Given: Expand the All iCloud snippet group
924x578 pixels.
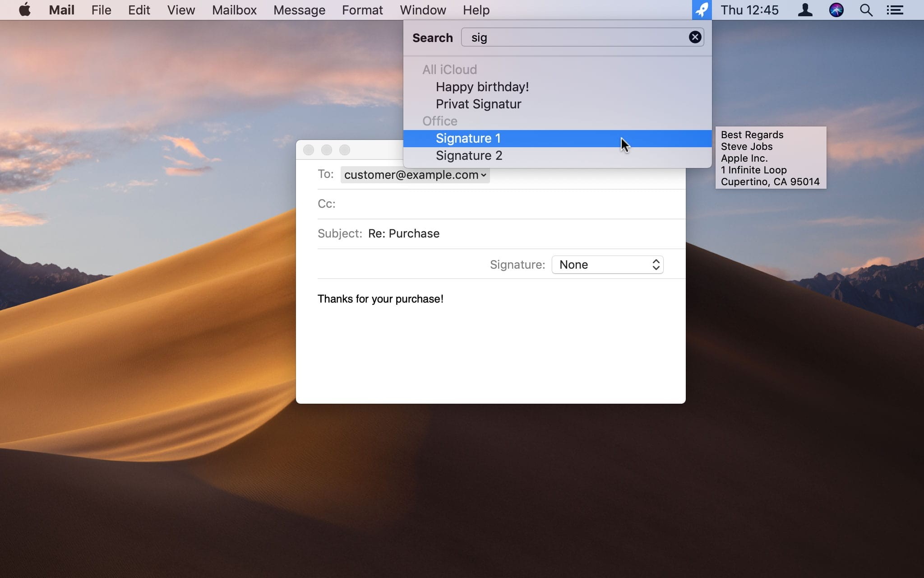Looking at the screenshot, I should 449,70.
